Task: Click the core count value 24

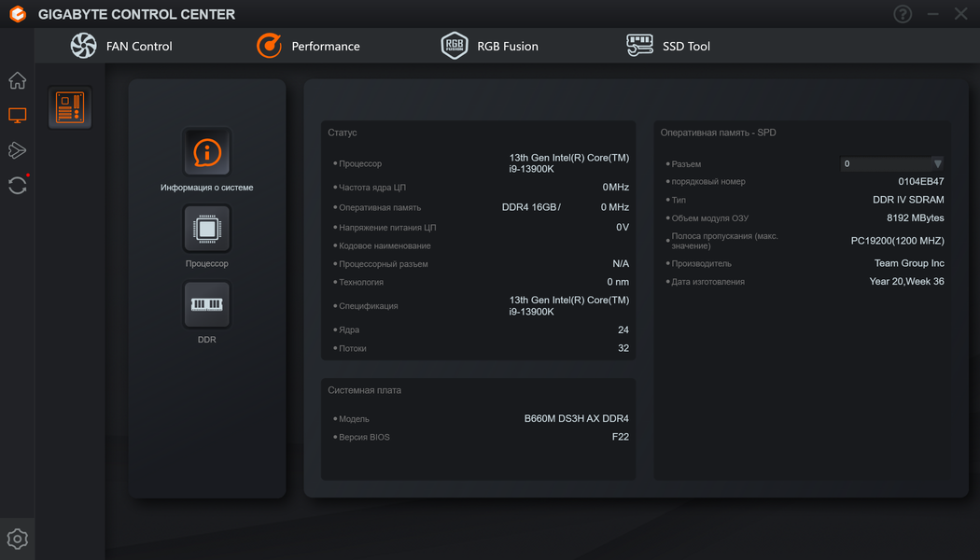Action: 623,329
